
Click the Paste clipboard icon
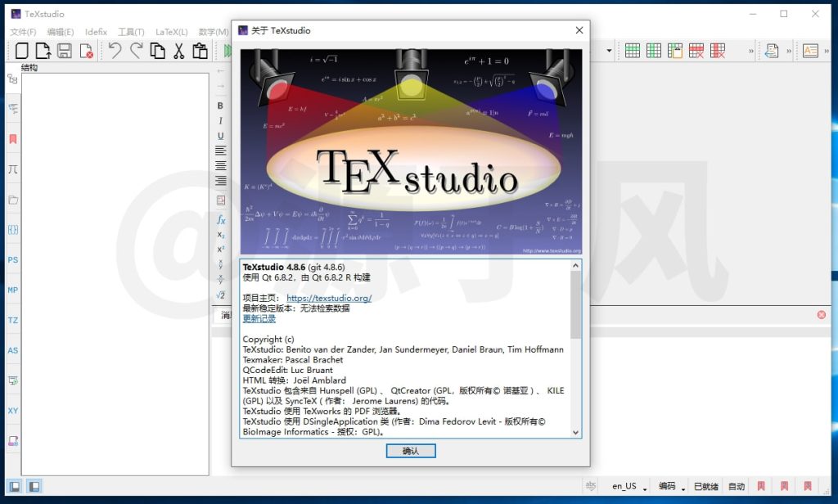[200, 51]
